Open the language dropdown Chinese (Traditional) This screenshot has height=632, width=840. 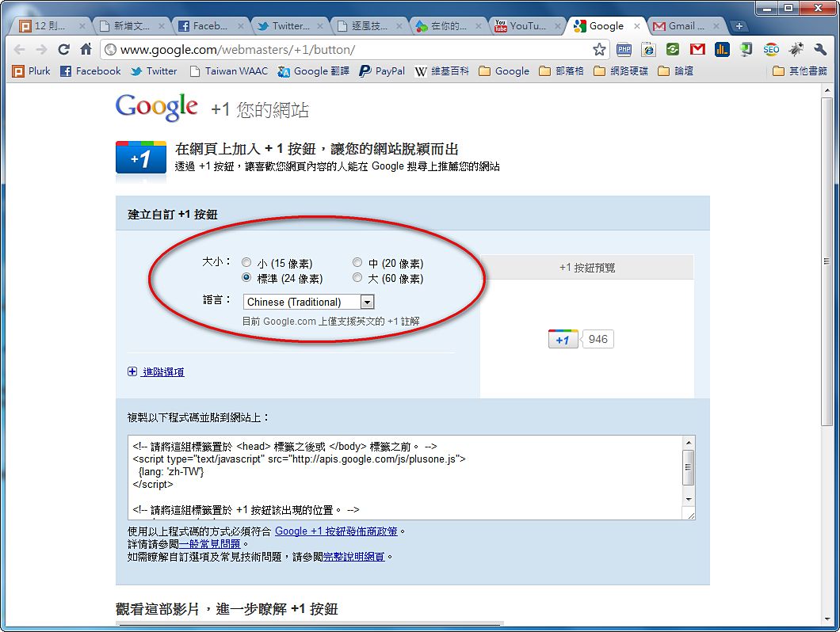pyautogui.click(x=308, y=302)
